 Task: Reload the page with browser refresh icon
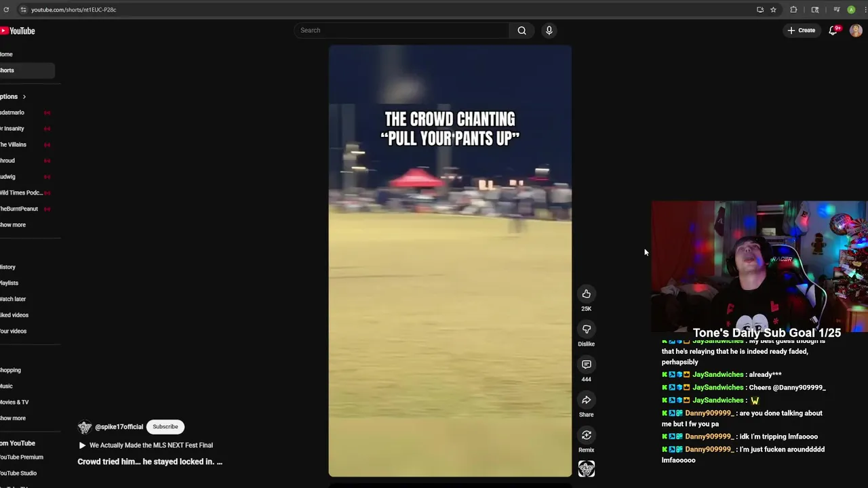(x=6, y=9)
